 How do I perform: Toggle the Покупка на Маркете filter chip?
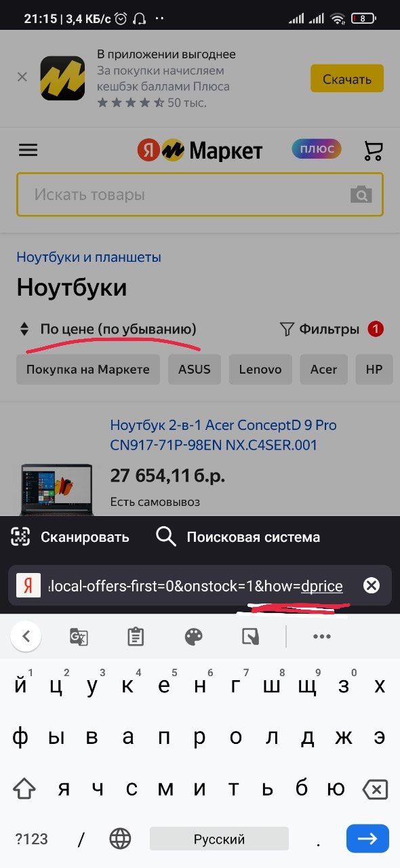[x=88, y=370]
